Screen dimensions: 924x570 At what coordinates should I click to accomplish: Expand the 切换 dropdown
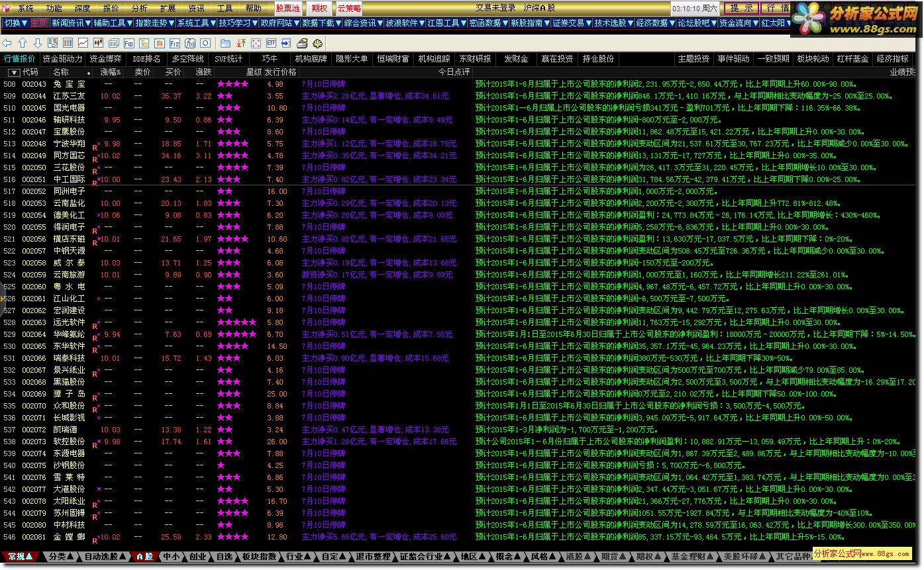click(x=16, y=23)
